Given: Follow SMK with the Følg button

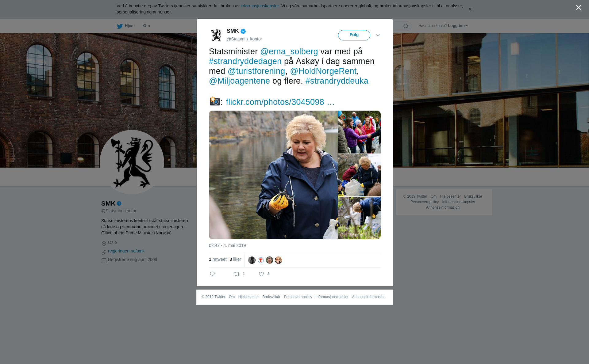Looking at the screenshot, I should pyautogui.click(x=354, y=35).
